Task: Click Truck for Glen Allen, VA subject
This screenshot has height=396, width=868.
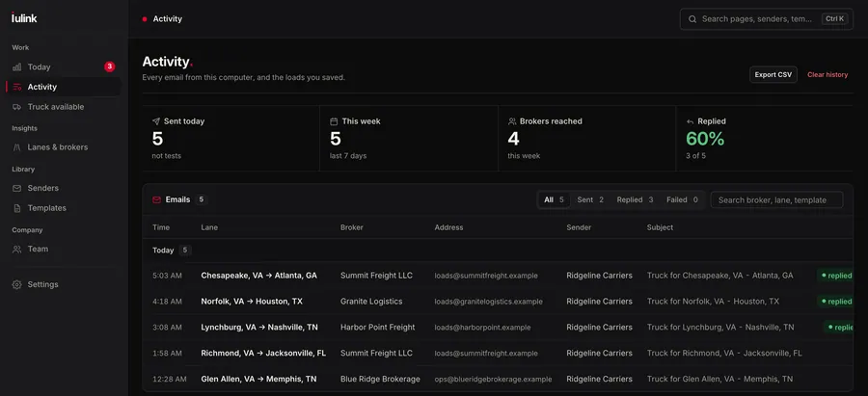Action: [719, 379]
